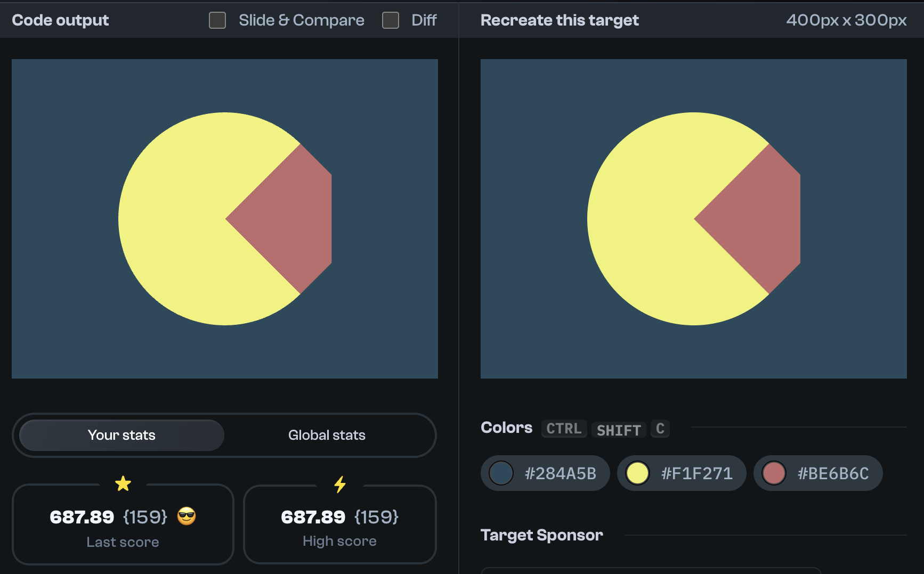924x574 pixels.
Task: Copy the #F1F271 color chip
Action: click(682, 473)
